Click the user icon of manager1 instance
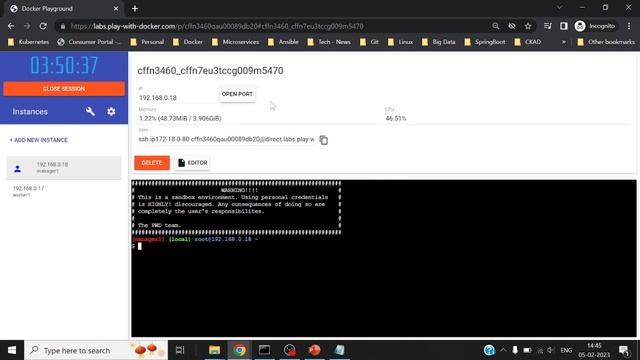The height and width of the screenshot is (360, 640). [x=18, y=168]
